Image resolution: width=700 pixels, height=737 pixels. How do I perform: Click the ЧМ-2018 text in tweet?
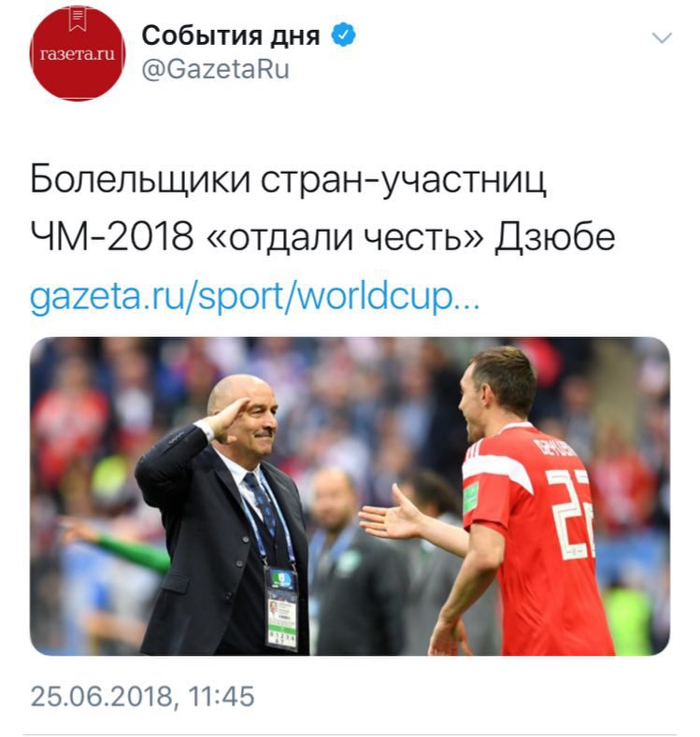(112, 236)
